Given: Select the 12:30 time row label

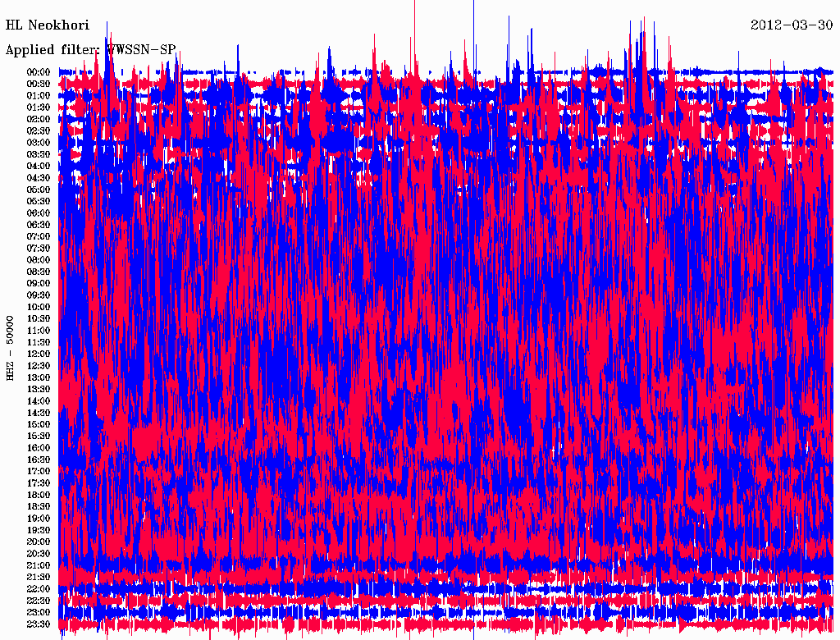Looking at the screenshot, I should click(39, 366).
